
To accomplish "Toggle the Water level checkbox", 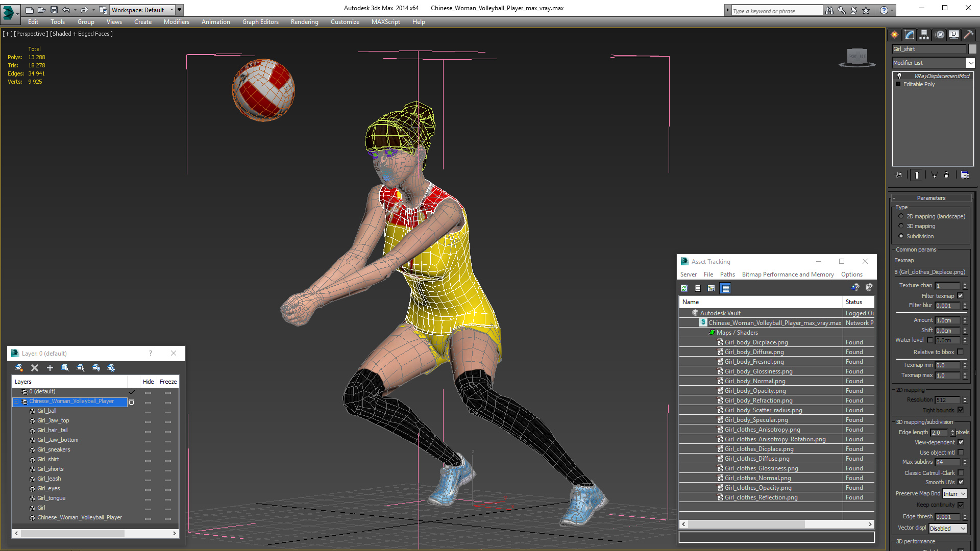I will point(930,340).
